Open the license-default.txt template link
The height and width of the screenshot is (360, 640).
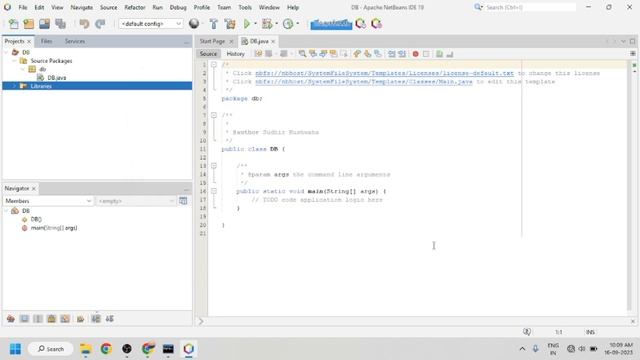click(384, 73)
